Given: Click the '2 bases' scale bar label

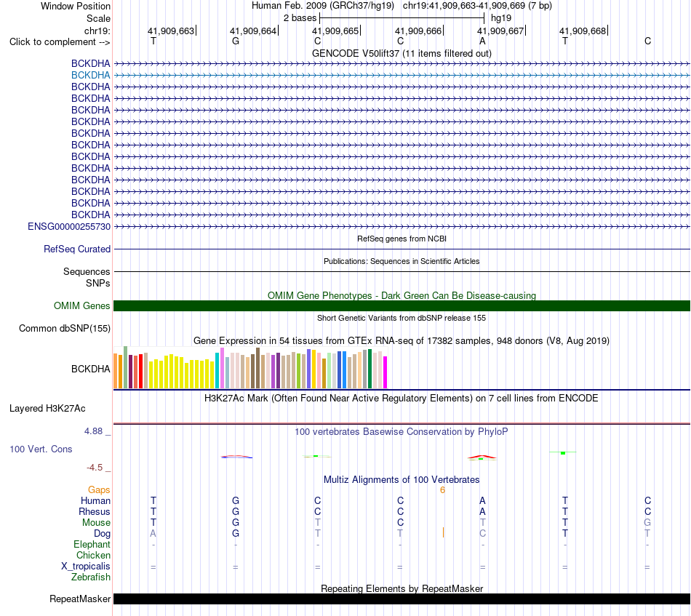Looking at the screenshot, I should click(x=300, y=18).
